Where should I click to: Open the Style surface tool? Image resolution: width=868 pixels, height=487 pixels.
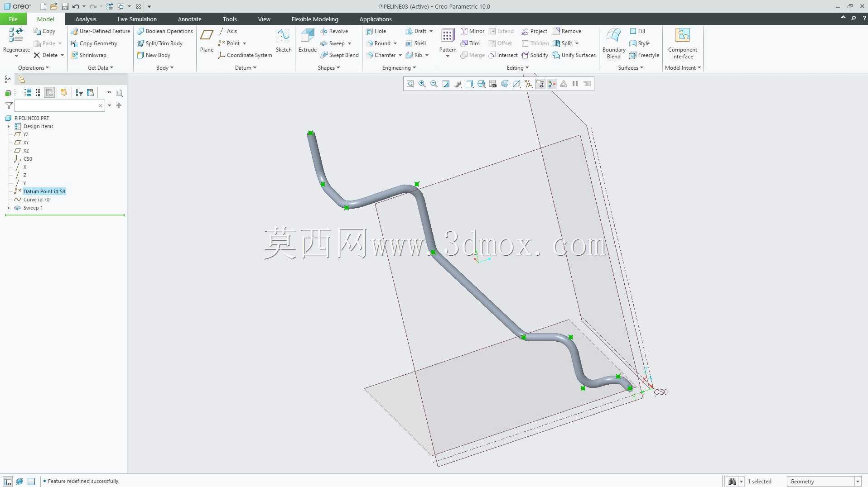click(x=639, y=43)
